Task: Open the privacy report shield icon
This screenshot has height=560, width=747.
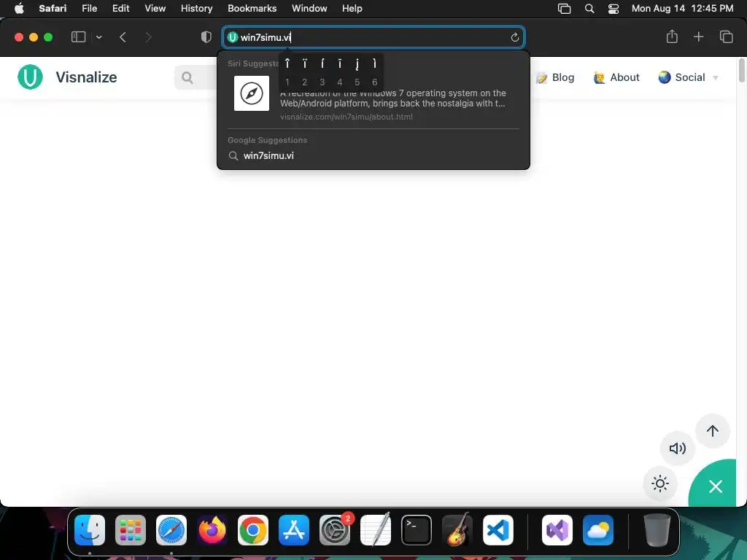Action: click(x=206, y=37)
